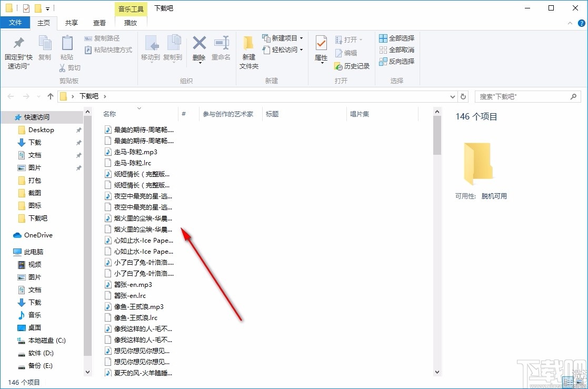Switch to the 播放 tab
Viewport: 588px width, 389px height.
[131, 23]
